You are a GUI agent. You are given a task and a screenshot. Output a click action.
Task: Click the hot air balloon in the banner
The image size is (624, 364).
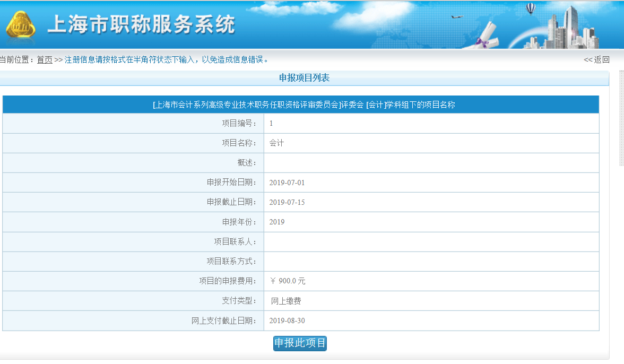(530, 8)
